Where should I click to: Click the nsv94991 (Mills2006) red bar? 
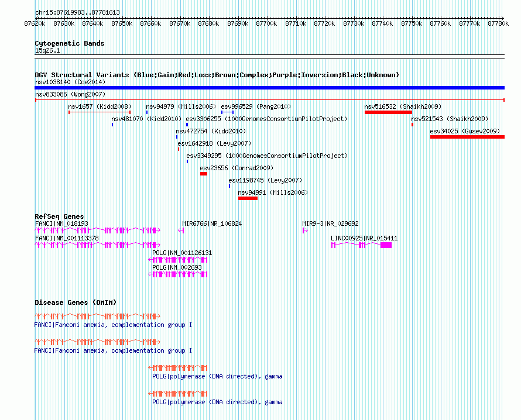pyautogui.click(x=248, y=198)
